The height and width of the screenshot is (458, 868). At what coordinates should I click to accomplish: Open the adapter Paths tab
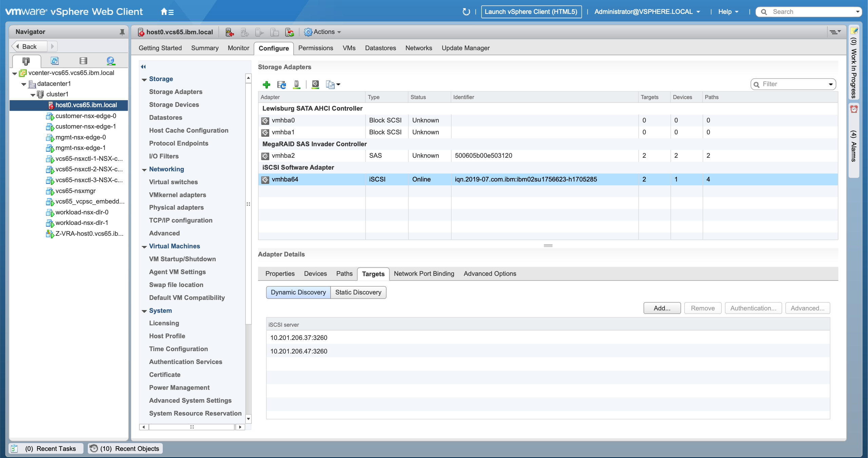click(x=344, y=274)
